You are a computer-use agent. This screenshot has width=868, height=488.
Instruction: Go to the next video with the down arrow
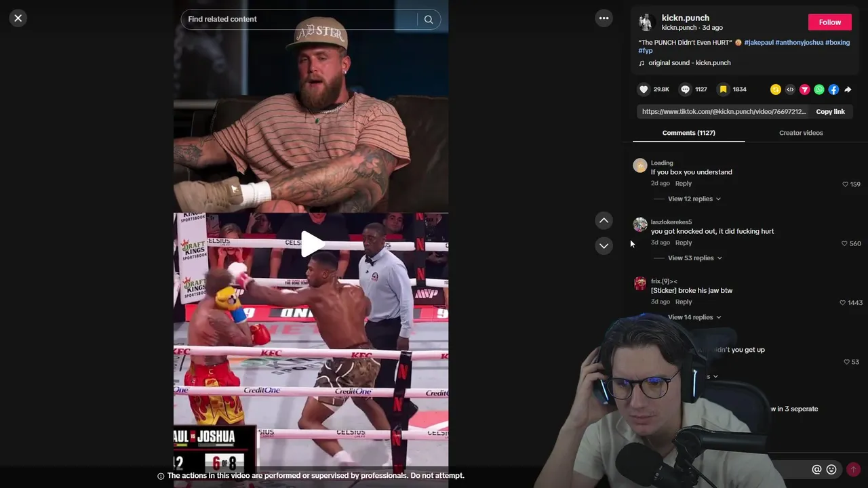[x=604, y=245]
